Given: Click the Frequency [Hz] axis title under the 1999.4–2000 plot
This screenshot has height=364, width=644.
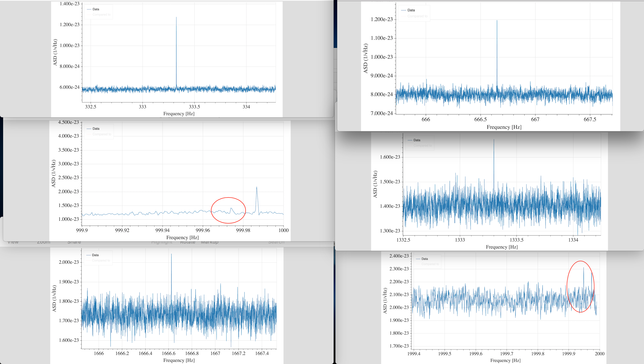Looking at the screenshot, I should point(506,360).
